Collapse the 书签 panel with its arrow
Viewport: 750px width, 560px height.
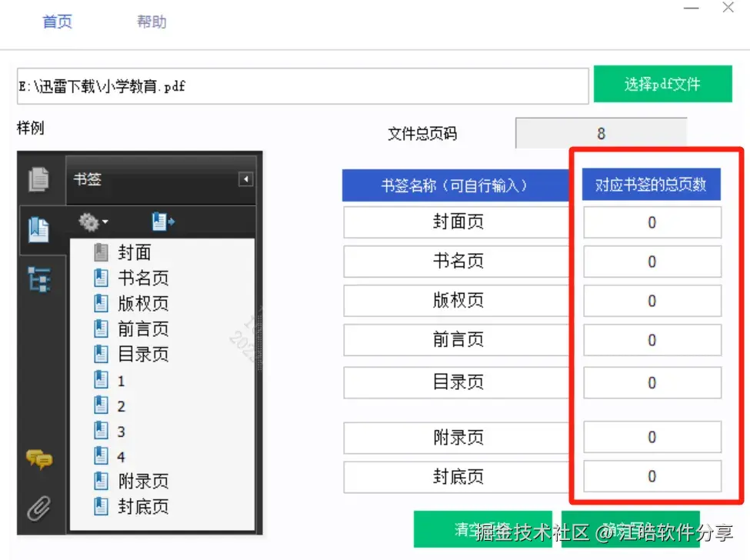coord(245,178)
